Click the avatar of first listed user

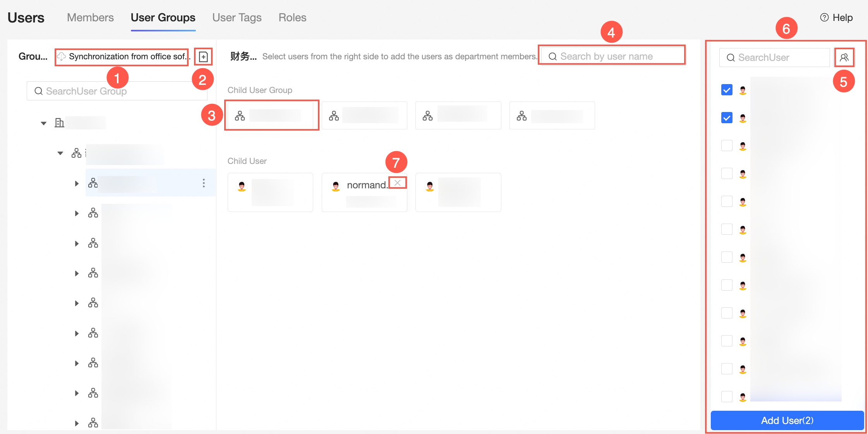(x=743, y=91)
